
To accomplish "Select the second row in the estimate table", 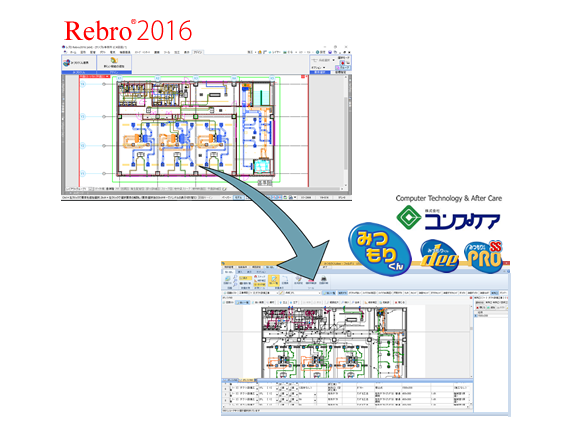I will point(347,394).
